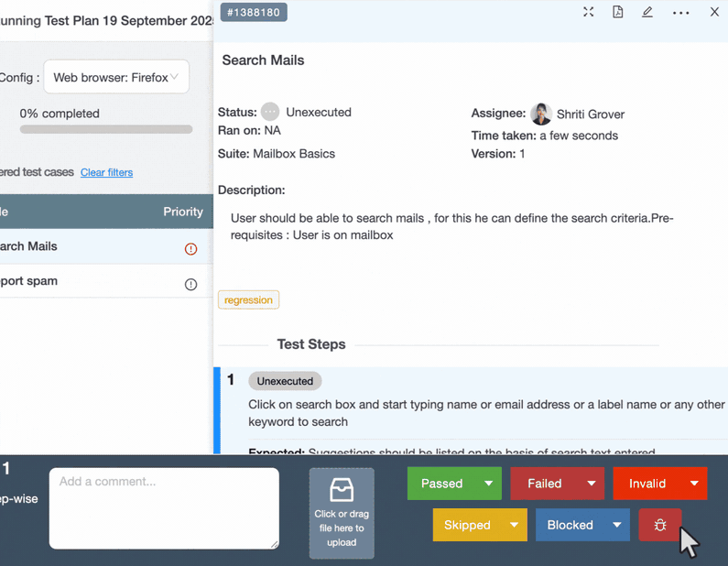
Task: Click the edit pencil icon
Action: (x=647, y=12)
